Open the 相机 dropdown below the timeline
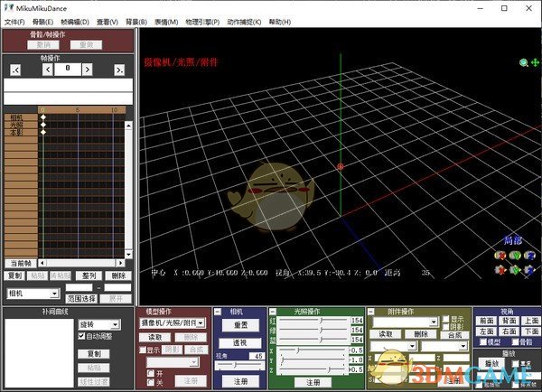Image resolution: width=542 pixels, height=392 pixels. coord(54,294)
